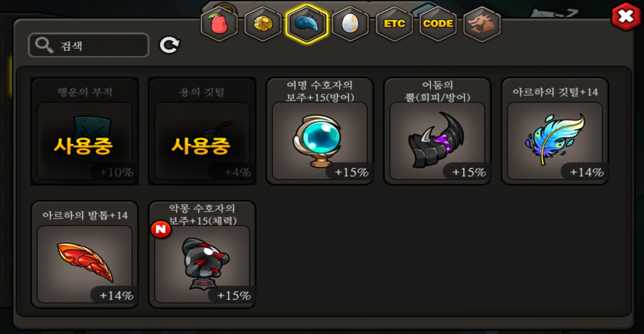Click the red N new-item badge
The image size is (644, 334).
point(161,229)
